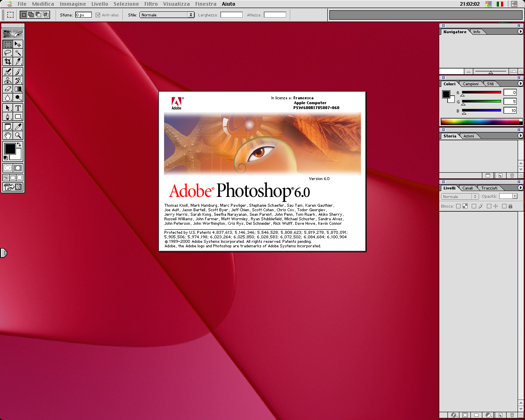The height and width of the screenshot is (420, 525).
Task: Open the Finestra menu
Action: 206,4
